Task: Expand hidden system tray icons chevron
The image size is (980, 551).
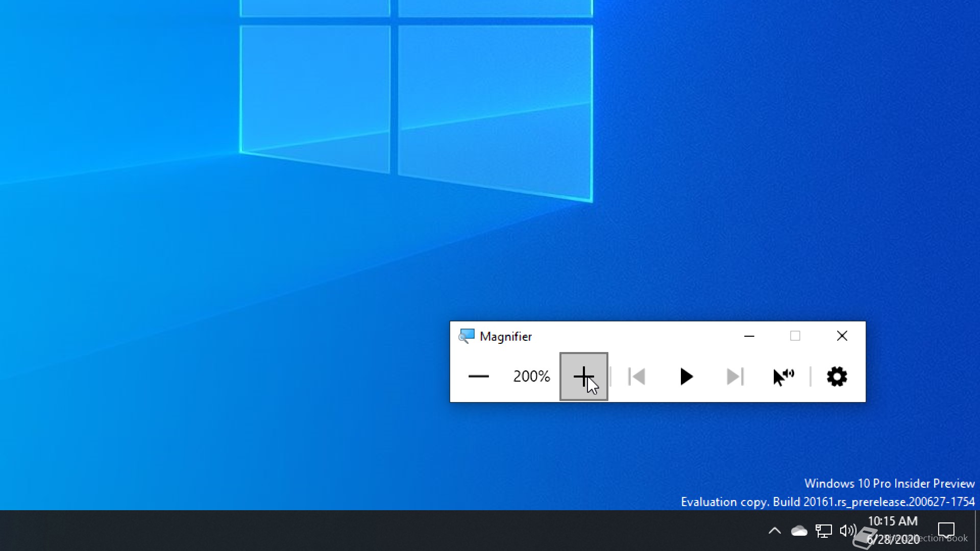Action: point(774,531)
